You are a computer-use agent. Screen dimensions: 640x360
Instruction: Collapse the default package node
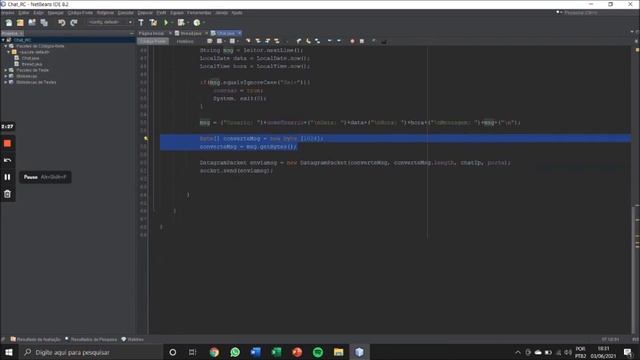click(x=9, y=52)
